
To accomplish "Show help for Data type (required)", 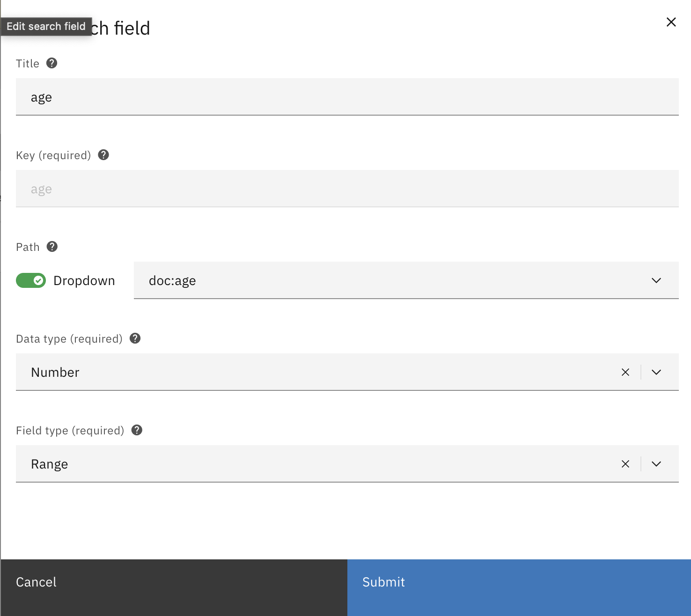I will tap(135, 338).
